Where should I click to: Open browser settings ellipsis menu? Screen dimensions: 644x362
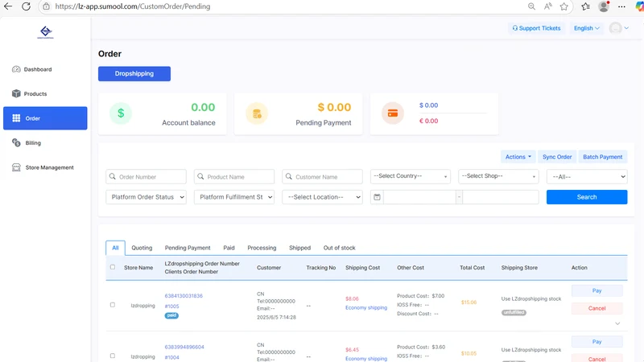(x=621, y=6)
